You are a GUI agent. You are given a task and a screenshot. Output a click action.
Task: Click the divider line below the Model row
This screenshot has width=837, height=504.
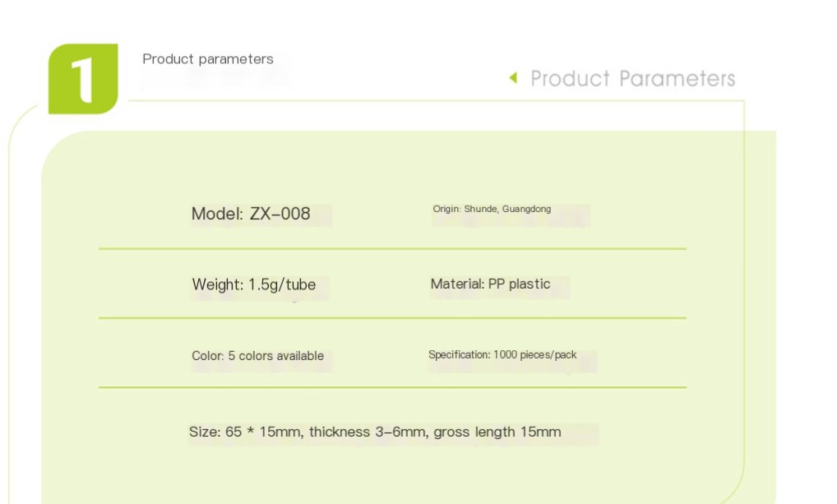point(392,248)
